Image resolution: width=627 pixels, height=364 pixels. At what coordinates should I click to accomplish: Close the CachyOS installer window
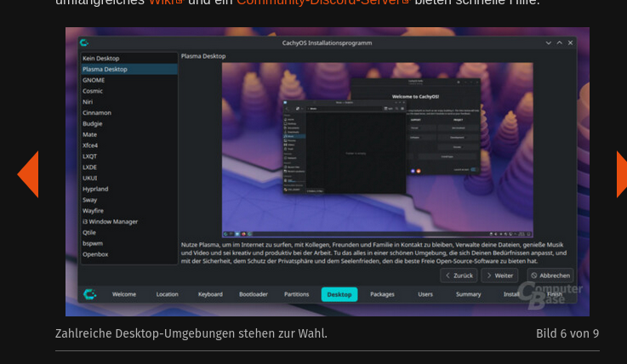pos(570,43)
